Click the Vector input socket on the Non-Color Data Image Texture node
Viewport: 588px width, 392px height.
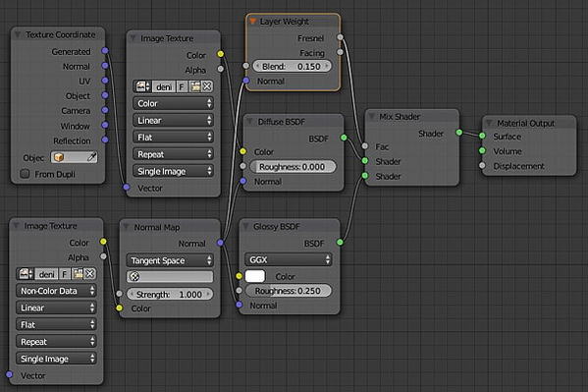[10, 374]
